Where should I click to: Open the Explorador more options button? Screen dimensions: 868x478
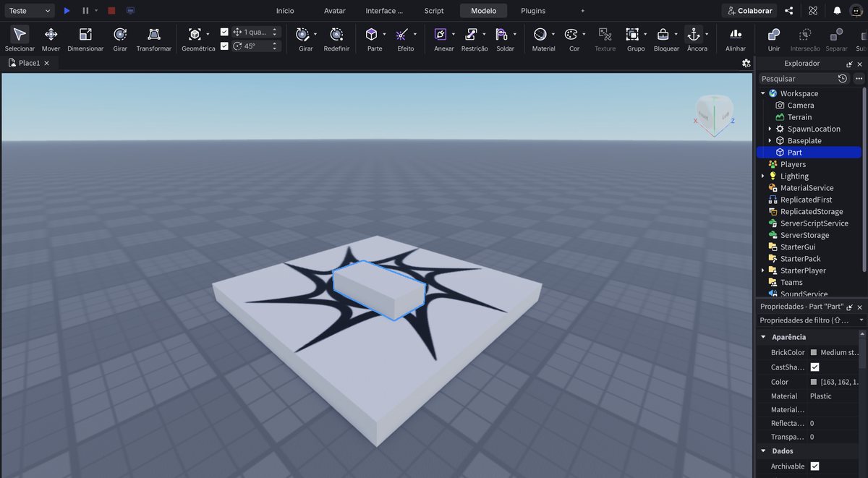(x=859, y=78)
